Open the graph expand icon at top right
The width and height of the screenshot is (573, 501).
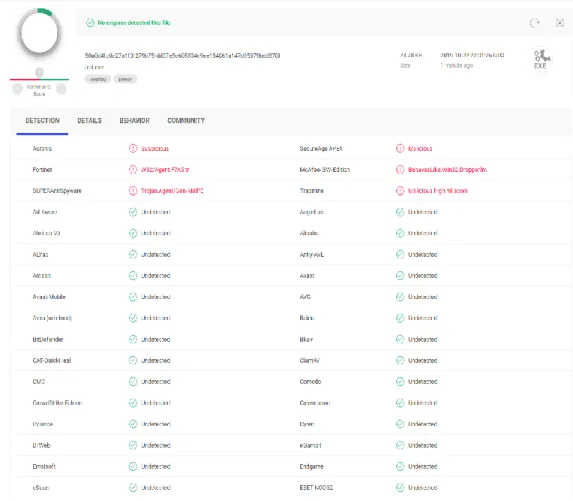(559, 23)
